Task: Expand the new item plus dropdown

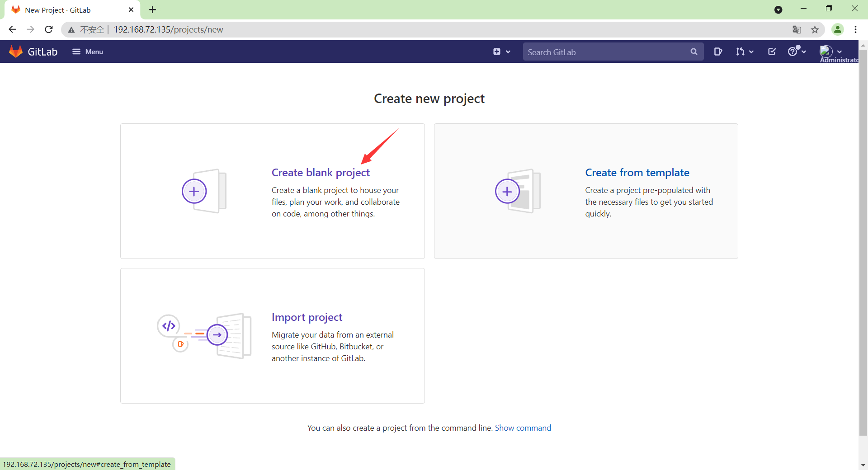Action: click(502, 52)
